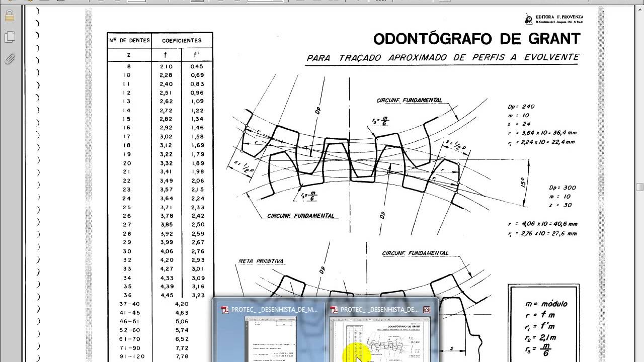Click value 5,74 for row 52-60
The image size is (644, 362).
coord(182,330)
